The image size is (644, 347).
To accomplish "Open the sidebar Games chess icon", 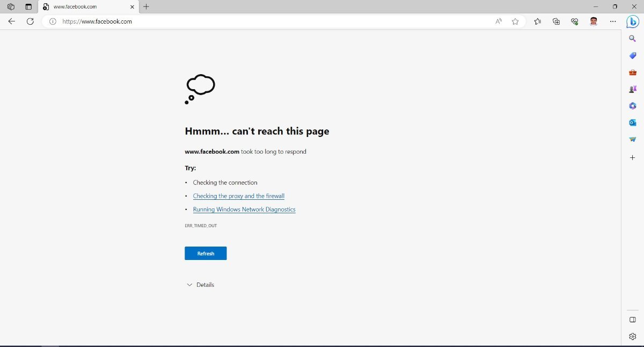I will pos(632,89).
